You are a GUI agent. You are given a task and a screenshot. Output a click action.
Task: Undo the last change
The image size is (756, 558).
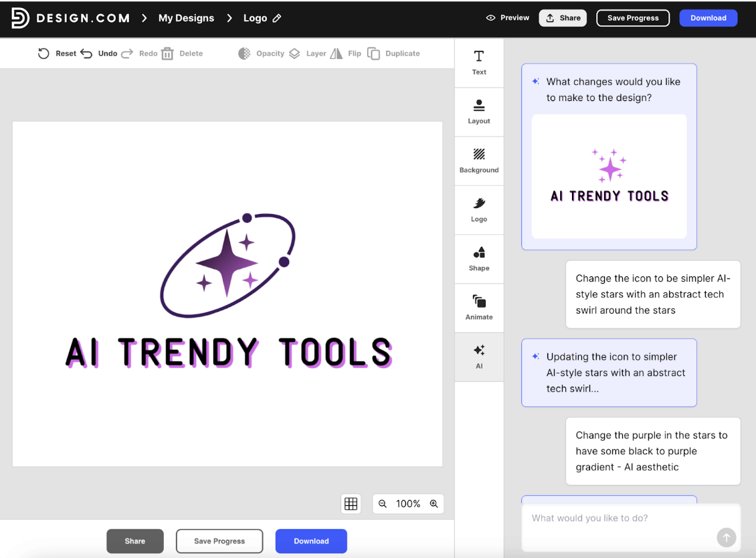(x=87, y=54)
